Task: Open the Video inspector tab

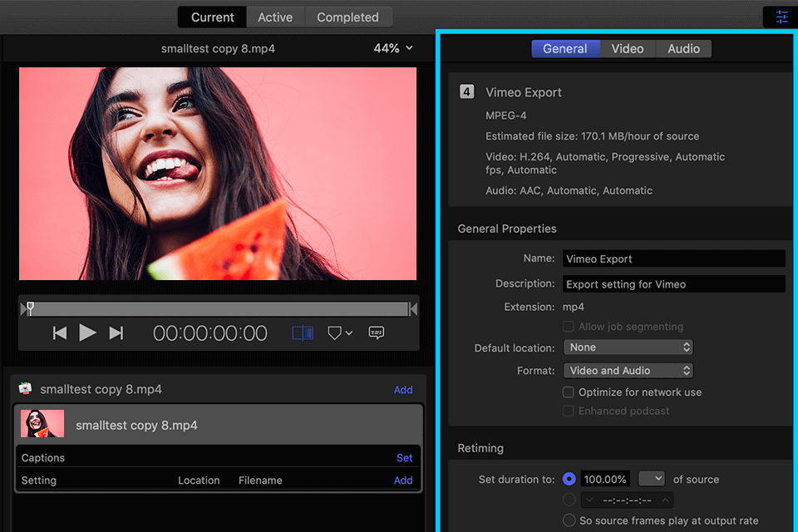Action: (628, 49)
